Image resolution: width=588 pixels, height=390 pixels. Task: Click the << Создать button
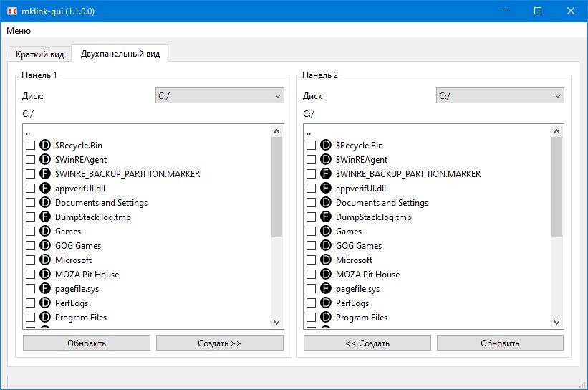pos(367,343)
